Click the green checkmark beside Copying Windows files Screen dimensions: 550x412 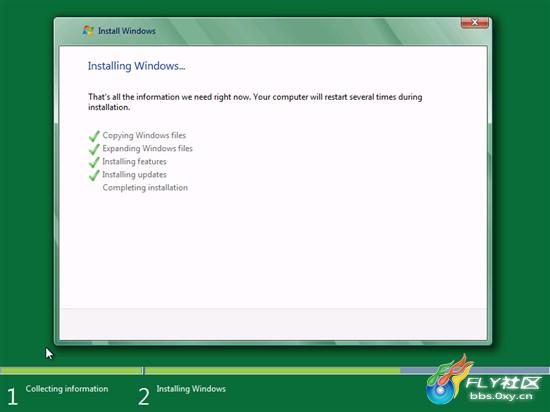pyautogui.click(x=94, y=136)
